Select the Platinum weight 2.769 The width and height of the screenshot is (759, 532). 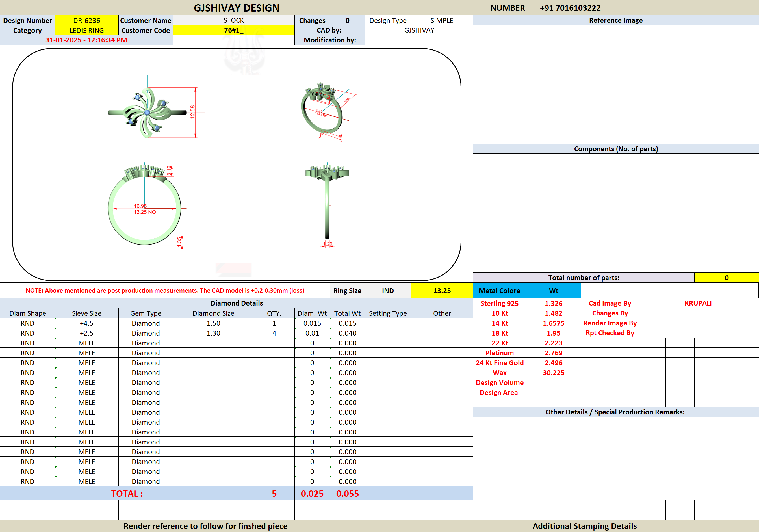(553, 353)
